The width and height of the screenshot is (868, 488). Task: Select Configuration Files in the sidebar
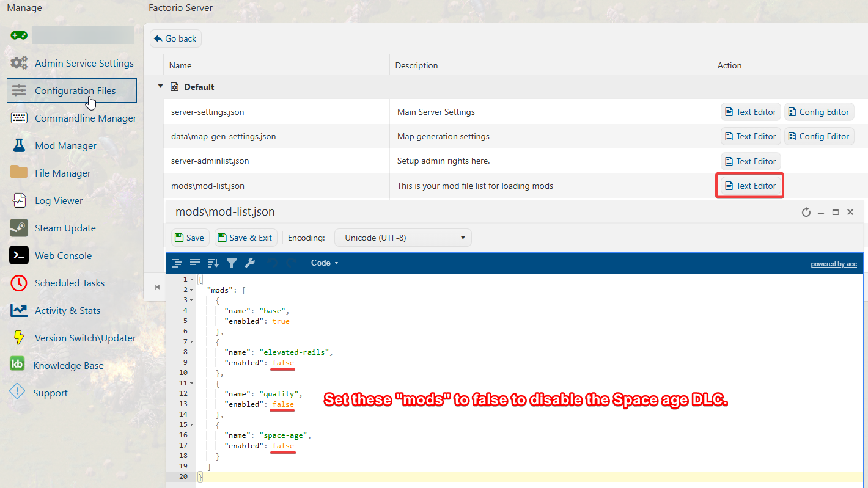click(x=72, y=90)
